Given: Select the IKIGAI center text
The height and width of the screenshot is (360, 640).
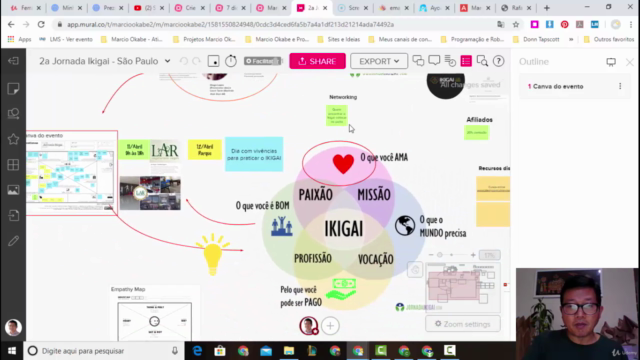Looking at the screenshot, I should point(344,229).
